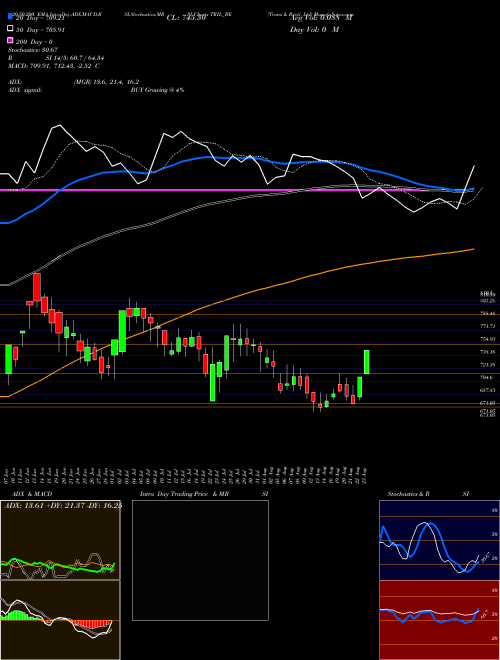The width and height of the screenshot is (500, 660).
Task: Click the 704.6 price axis label
Action: (486, 378)
